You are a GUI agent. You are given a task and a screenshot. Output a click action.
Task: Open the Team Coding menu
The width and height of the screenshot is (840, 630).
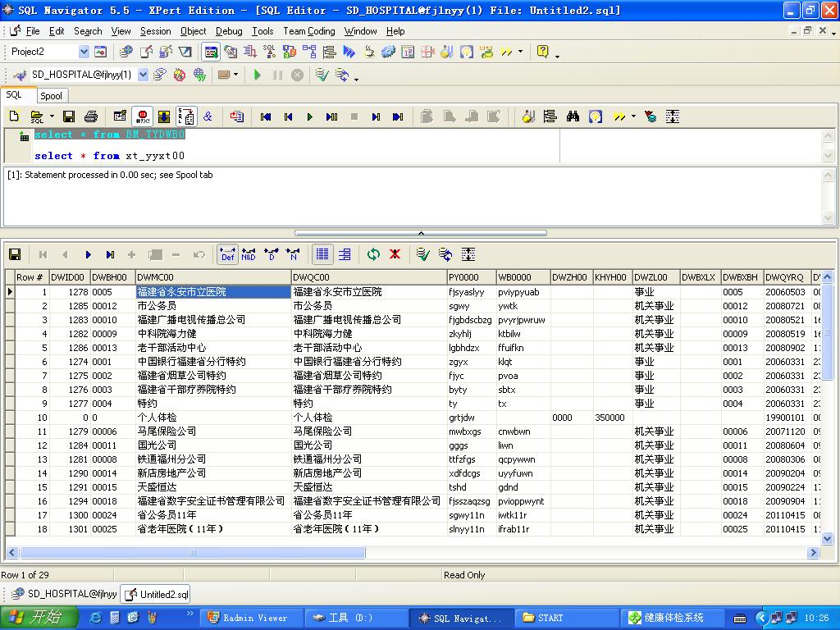tap(309, 31)
